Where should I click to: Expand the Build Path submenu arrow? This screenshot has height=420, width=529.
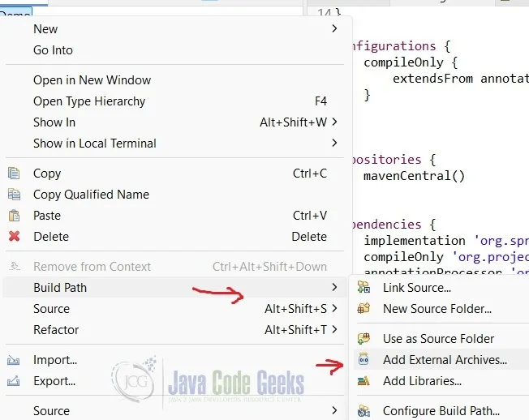click(334, 288)
